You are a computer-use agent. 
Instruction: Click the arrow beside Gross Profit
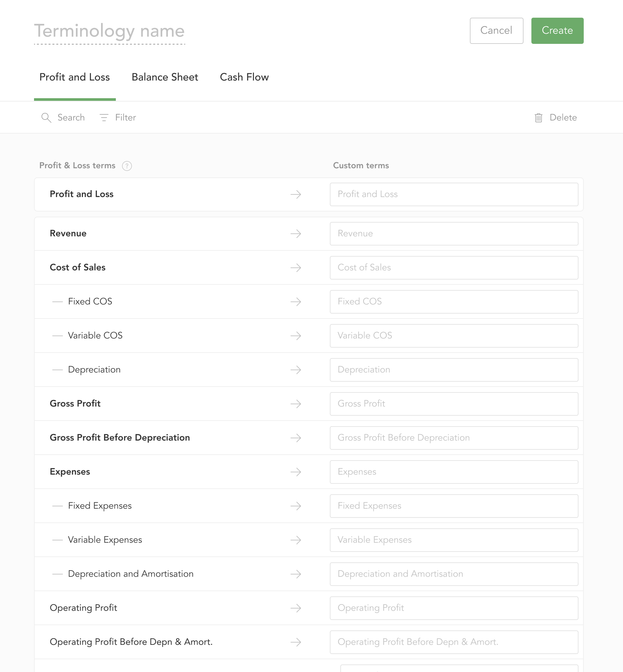click(x=296, y=404)
